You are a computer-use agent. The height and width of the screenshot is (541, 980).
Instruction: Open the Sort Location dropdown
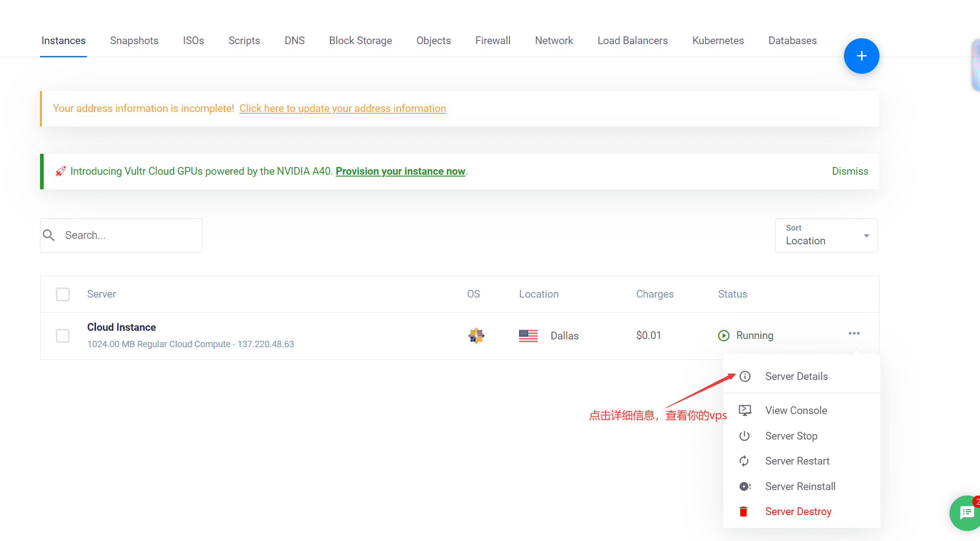click(x=826, y=235)
